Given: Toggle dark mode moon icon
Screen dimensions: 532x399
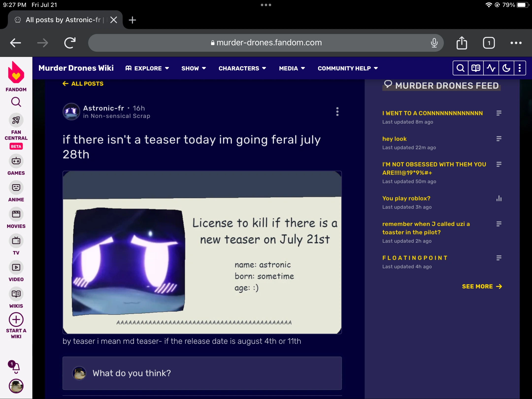Looking at the screenshot, I should (x=506, y=68).
